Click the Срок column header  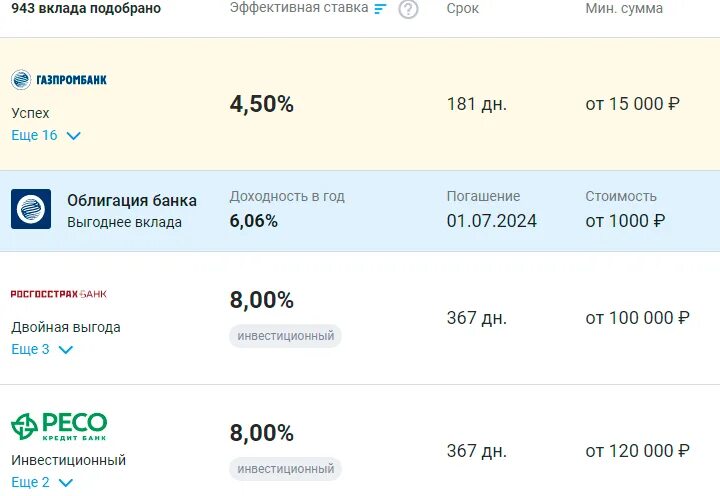coord(462,8)
